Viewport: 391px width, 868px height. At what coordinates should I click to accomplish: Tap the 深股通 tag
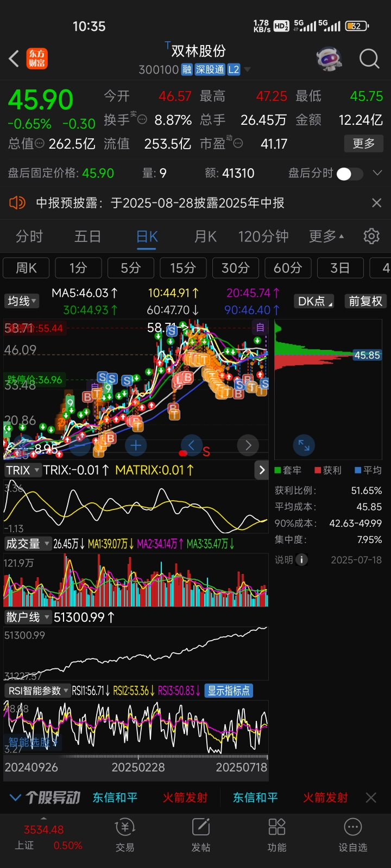coord(210,69)
